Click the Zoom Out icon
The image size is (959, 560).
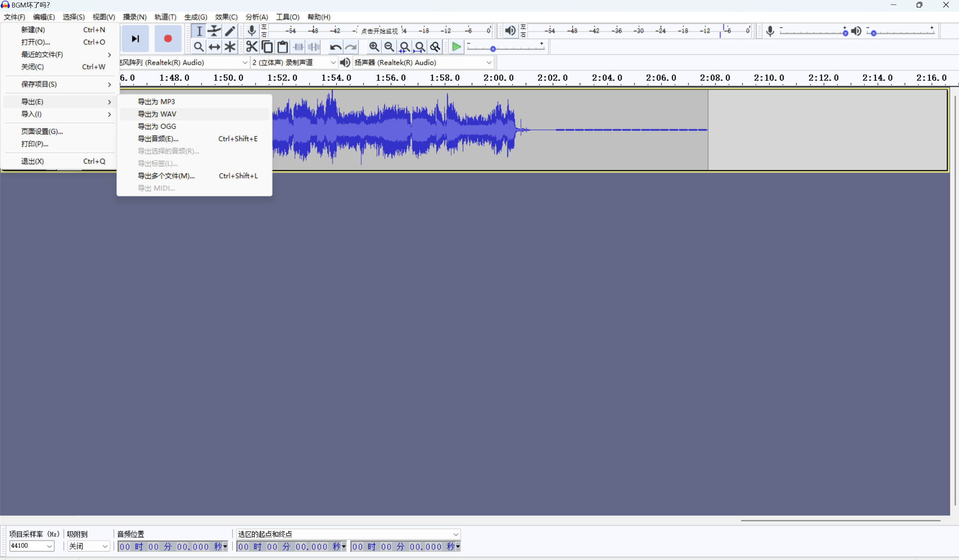389,47
